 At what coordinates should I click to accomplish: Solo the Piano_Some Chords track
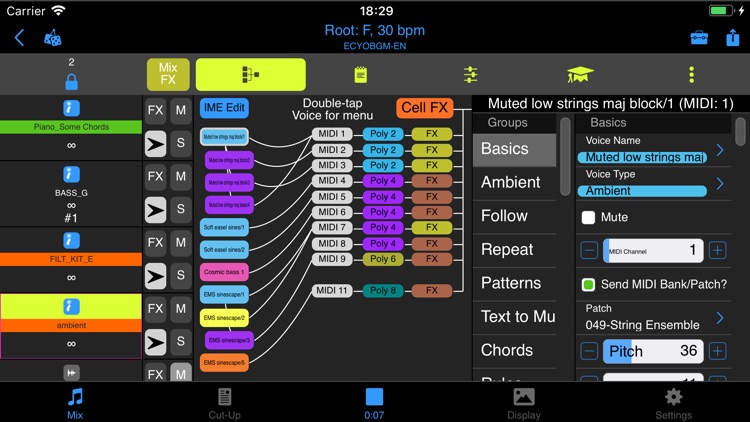(181, 143)
